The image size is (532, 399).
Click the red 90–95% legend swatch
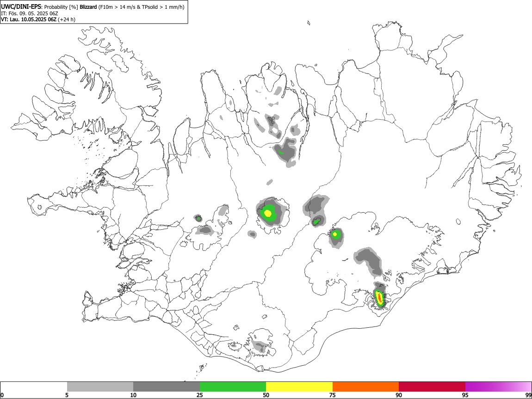click(432, 387)
